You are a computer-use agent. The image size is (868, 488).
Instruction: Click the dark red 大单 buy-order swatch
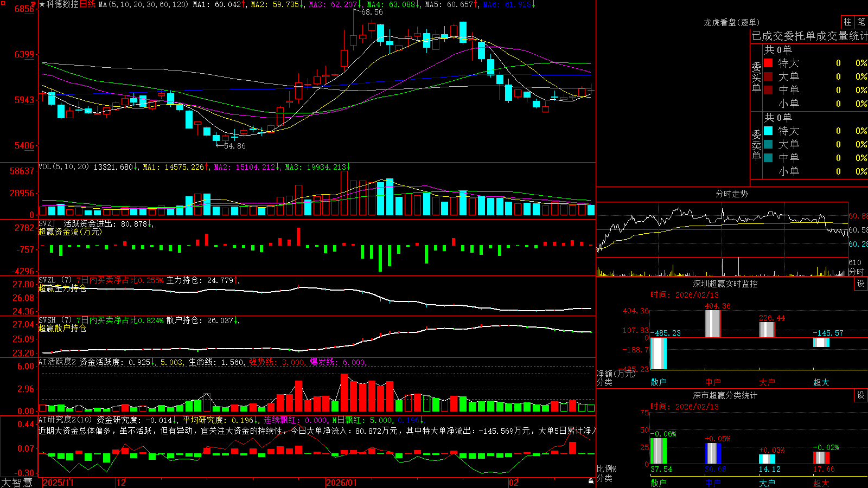768,76
